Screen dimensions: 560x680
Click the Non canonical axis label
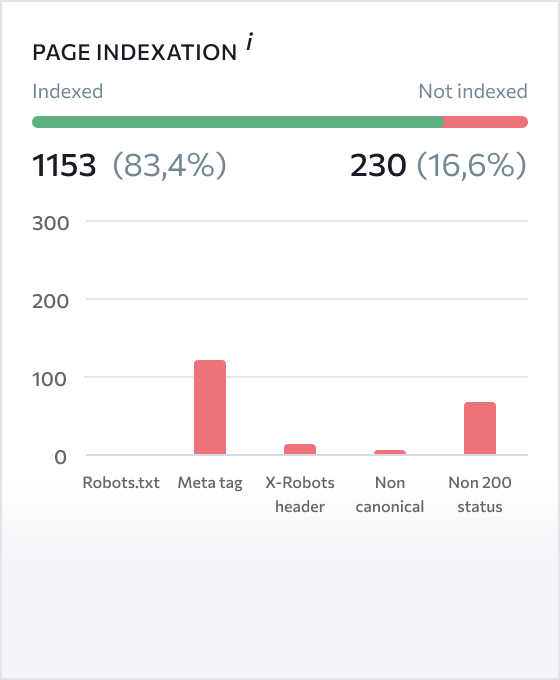pyautogui.click(x=390, y=494)
